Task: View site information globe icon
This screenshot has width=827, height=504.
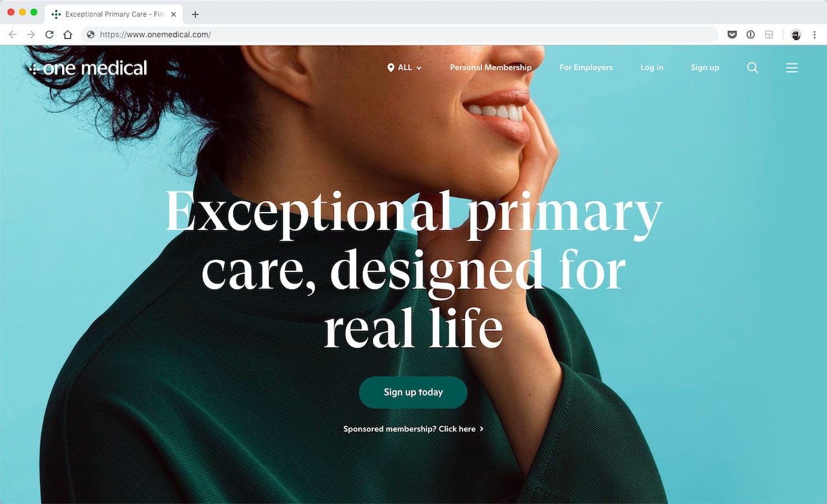Action: coord(90,35)
